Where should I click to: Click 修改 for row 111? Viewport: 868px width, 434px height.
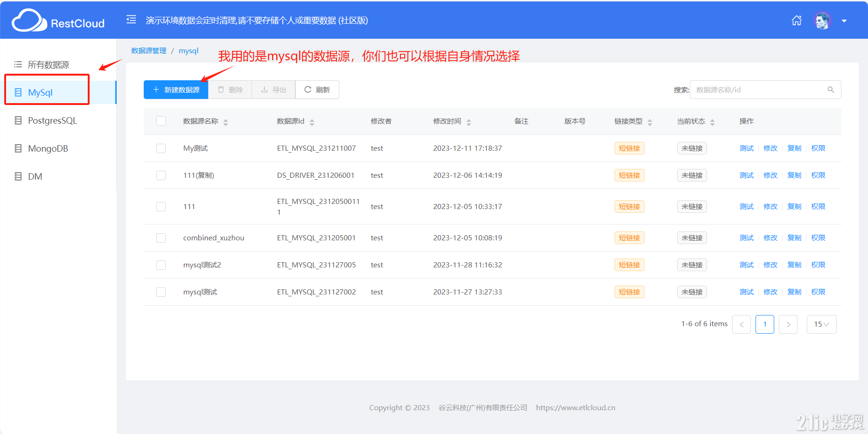(770, 206)
